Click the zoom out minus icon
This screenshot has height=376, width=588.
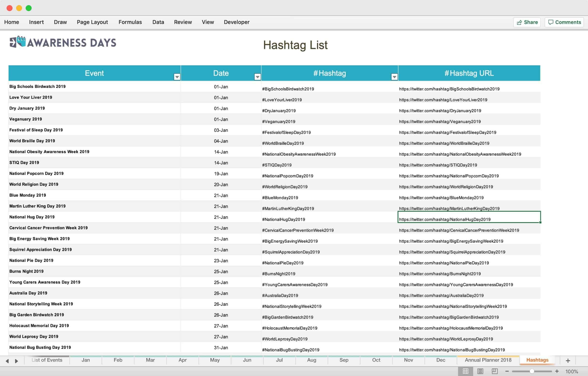click(x=507, y=371)
